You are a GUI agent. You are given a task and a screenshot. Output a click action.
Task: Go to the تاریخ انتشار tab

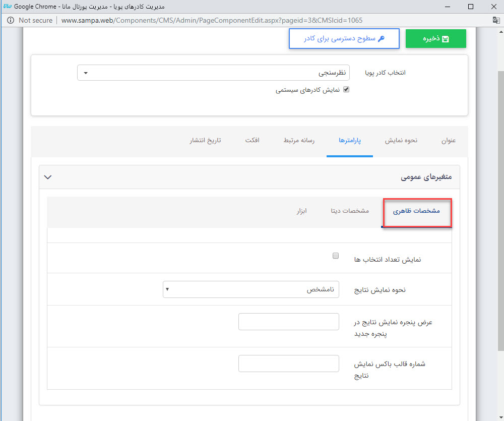pos(205,140)
